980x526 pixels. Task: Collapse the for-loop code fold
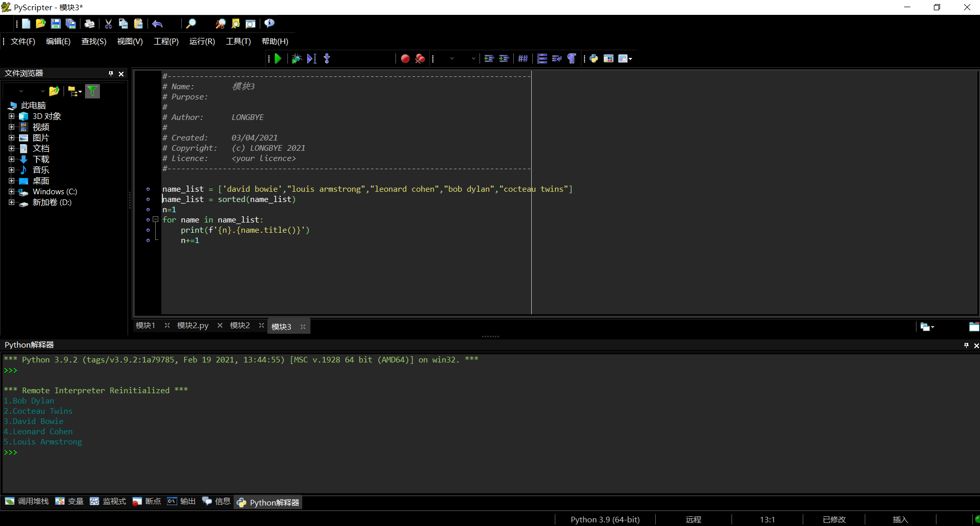[155, 219]
